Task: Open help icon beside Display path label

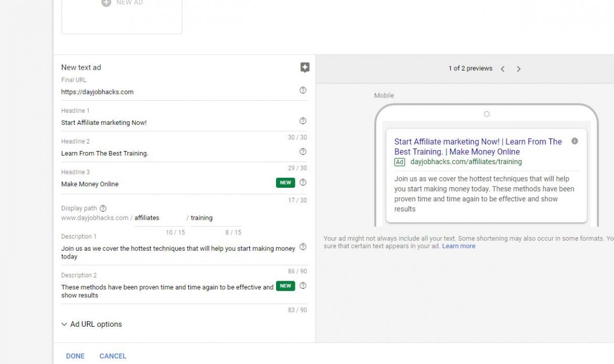Action: pyautogui.click(x=103, y=208)
